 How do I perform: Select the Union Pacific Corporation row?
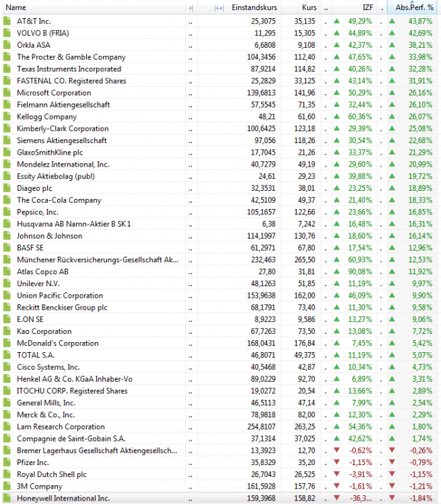pyautogui.click(x=220, y=296)
